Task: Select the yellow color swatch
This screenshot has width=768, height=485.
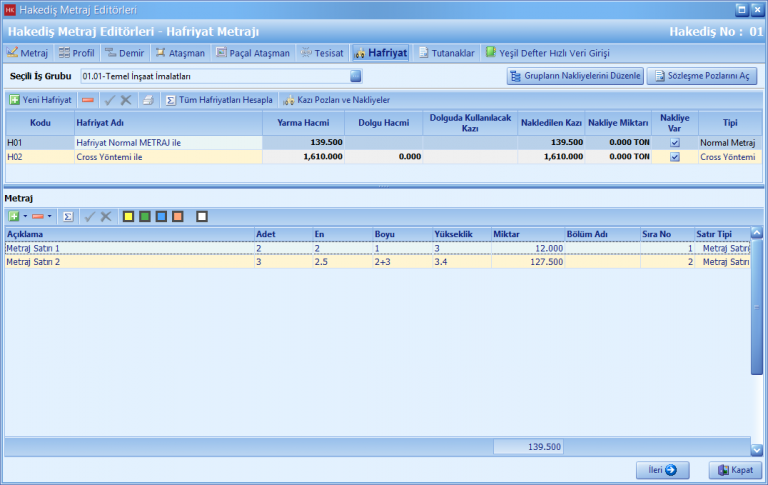Action: pyautogui.click(x=128, y=216)
